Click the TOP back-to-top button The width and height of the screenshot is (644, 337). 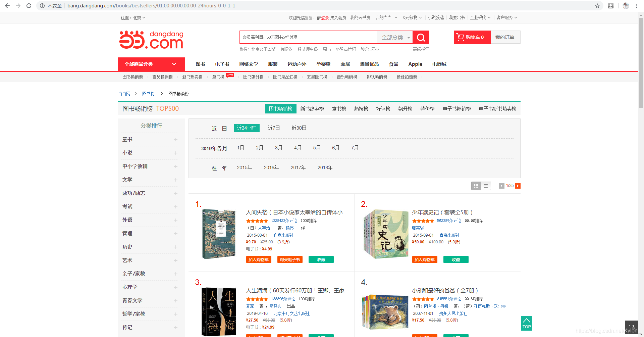point(526,323)
